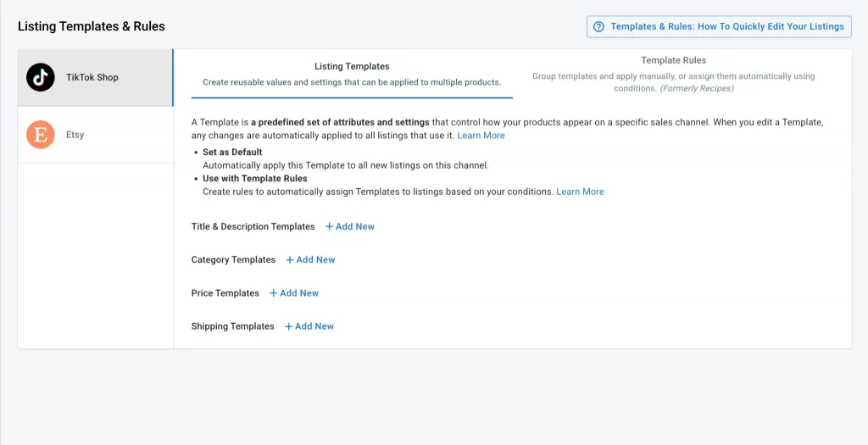Click the Formerly Recipes note under Template Rules
868x445 pixels.
(697, 88)
